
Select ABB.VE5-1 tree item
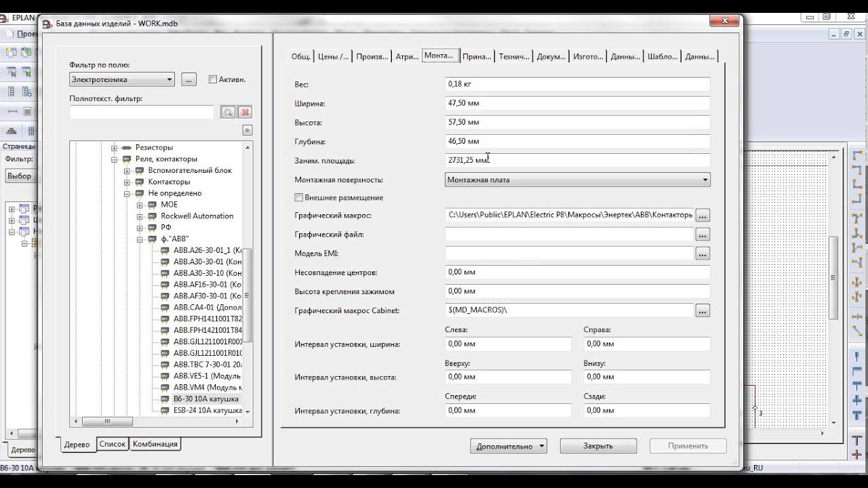coord(207,375)
